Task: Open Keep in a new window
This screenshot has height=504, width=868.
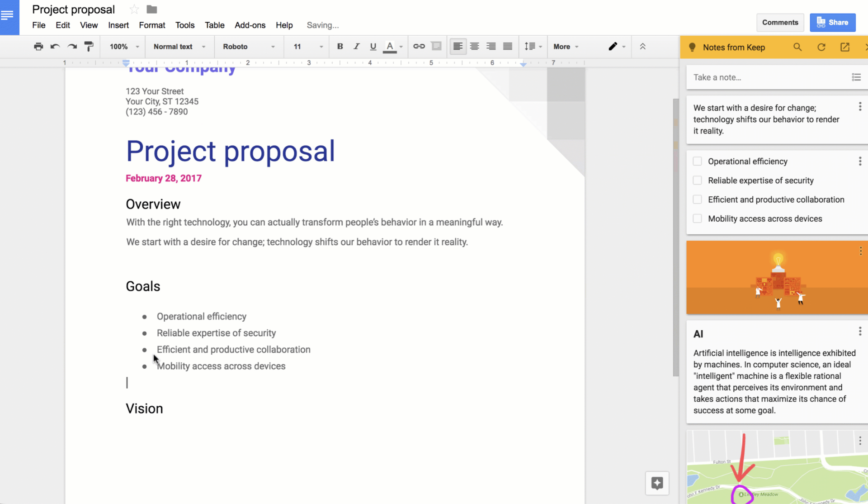Action: (845, 47)
